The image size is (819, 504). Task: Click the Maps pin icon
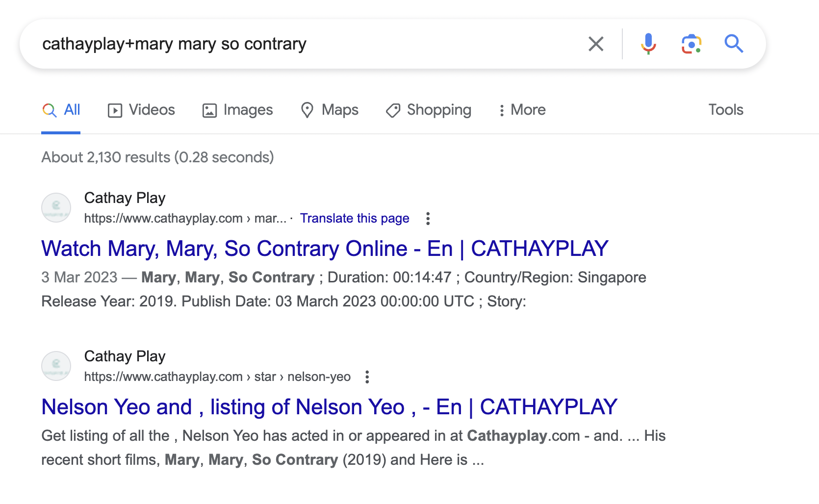tap(307, 110)
